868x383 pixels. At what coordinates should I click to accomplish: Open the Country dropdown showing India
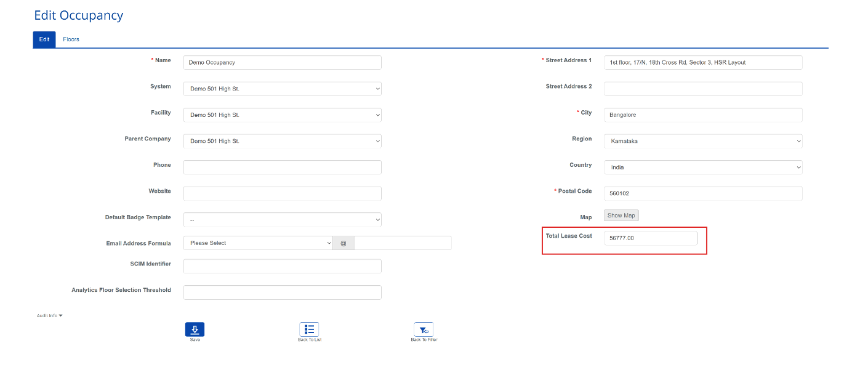(702, 167)
